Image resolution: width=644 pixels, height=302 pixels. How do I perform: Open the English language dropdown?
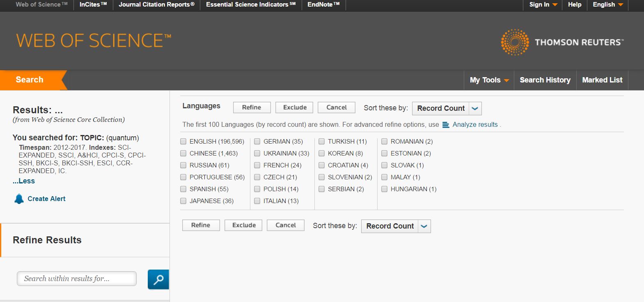[608, 5]
